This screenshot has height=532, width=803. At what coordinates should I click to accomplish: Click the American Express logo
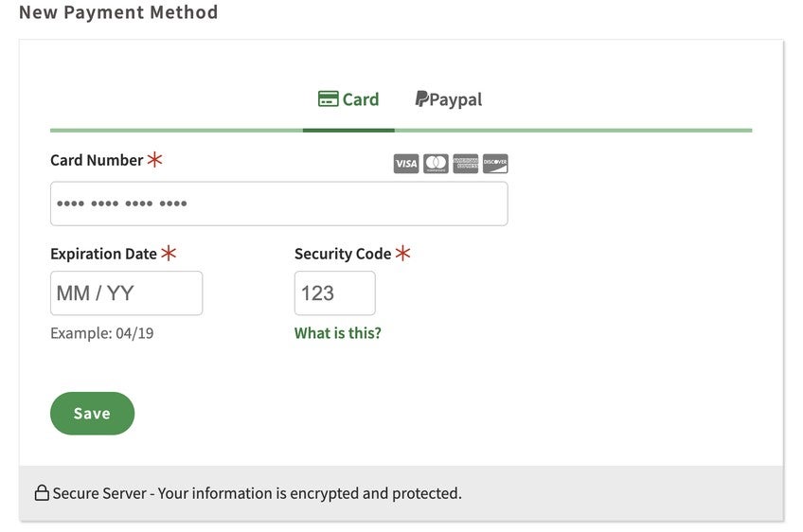pyautogui.click(x=465, y=164)
